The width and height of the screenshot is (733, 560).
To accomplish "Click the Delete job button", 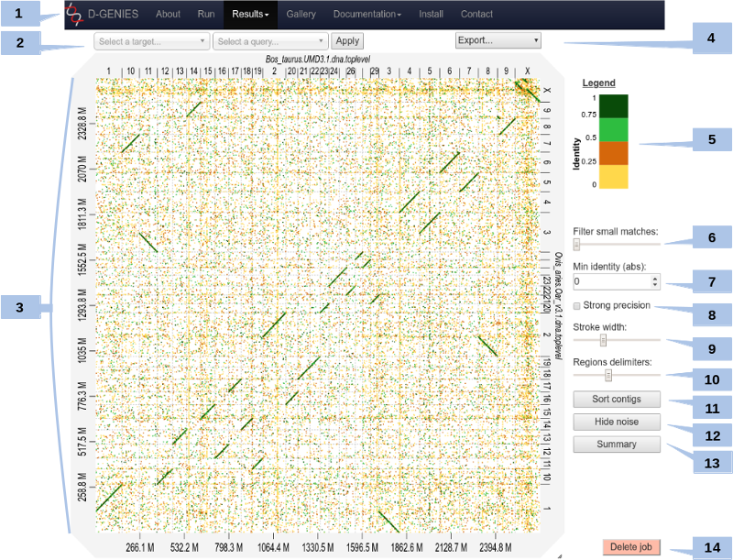I will 630,547.
